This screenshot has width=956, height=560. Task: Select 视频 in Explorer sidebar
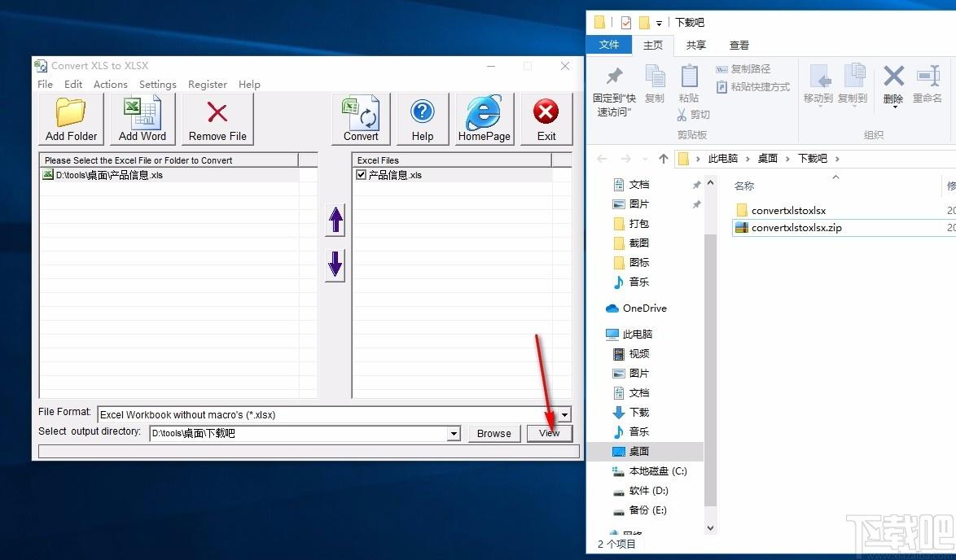(631, 353)
